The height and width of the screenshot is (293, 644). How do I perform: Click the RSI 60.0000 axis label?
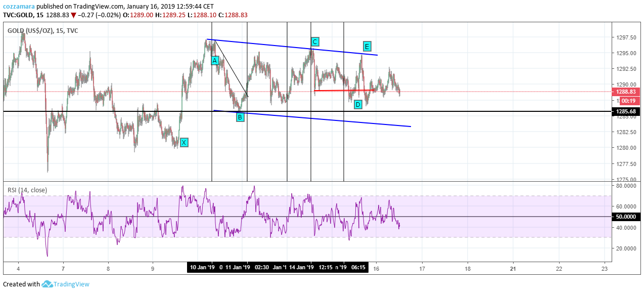pyautogui.click(x=627, y=206)
